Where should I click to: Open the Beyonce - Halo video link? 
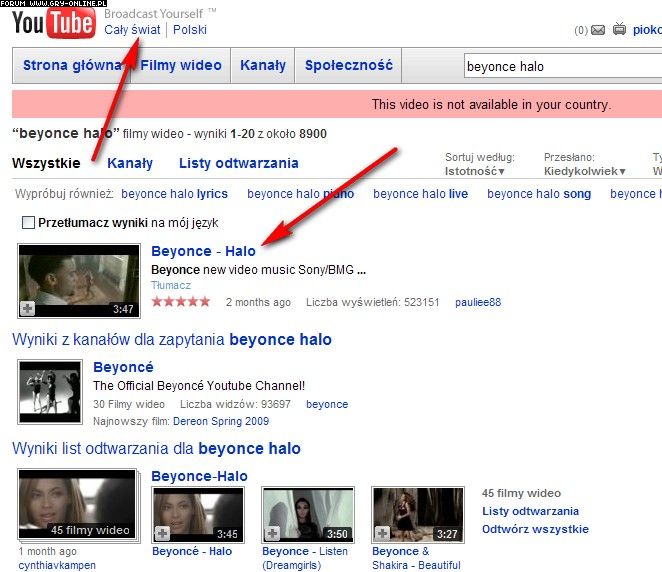tap(203, 251)
